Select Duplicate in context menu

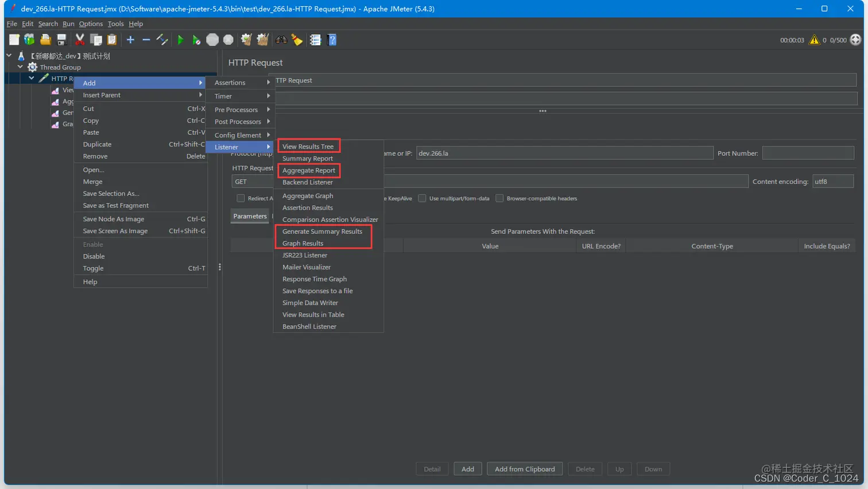(141, 144)
